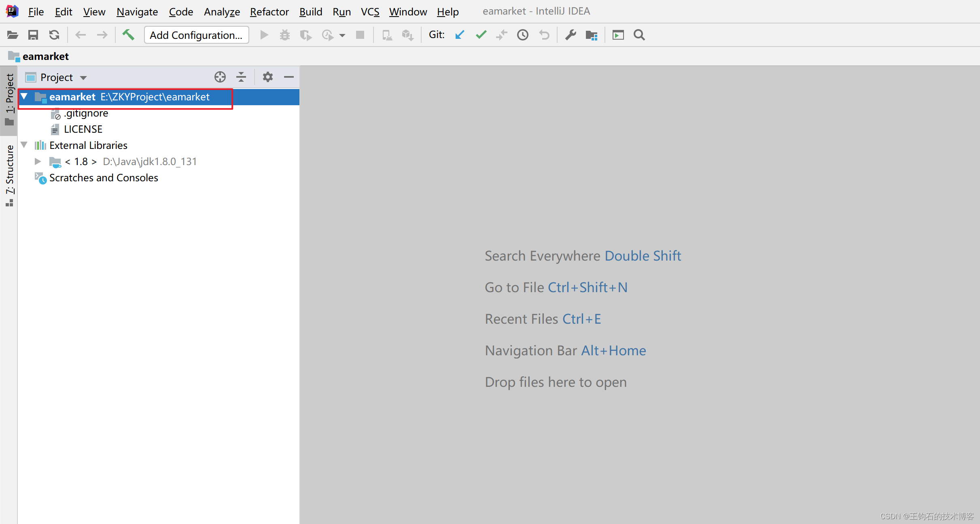Open the VCS menu

[370, 12]
